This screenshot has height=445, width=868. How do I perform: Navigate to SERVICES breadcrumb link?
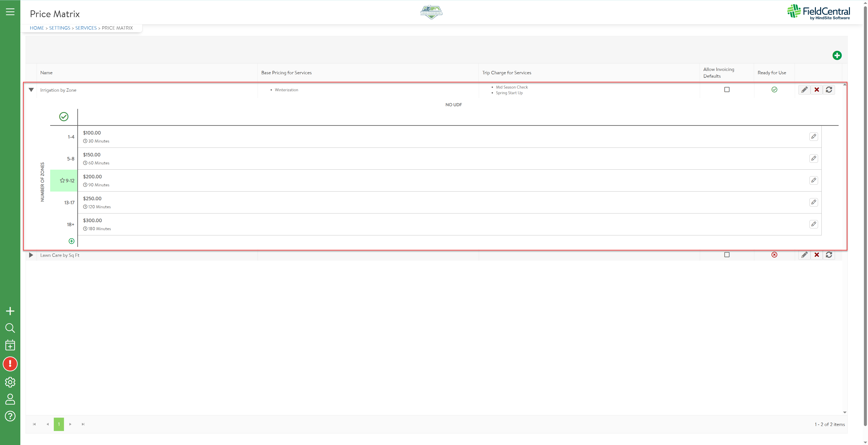(86, 28)
